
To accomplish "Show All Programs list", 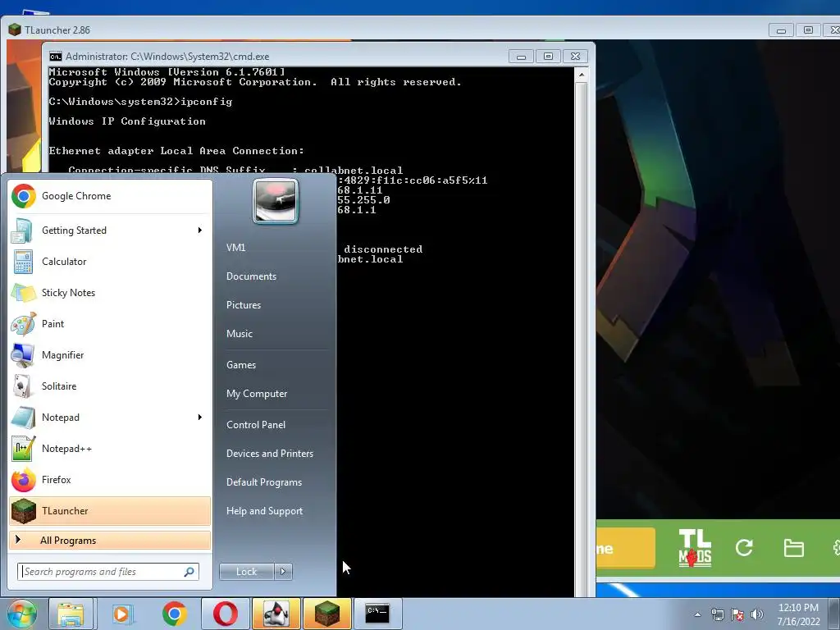I will pos(110,540).
